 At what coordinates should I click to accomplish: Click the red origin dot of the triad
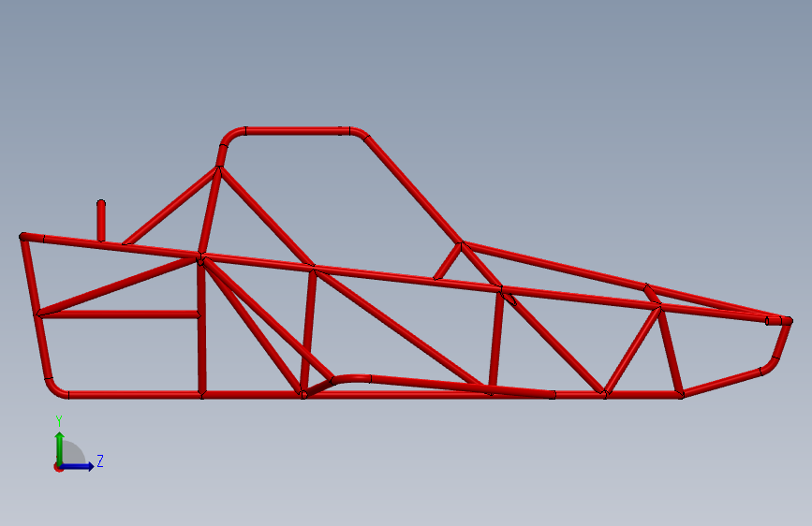point(58,467)
